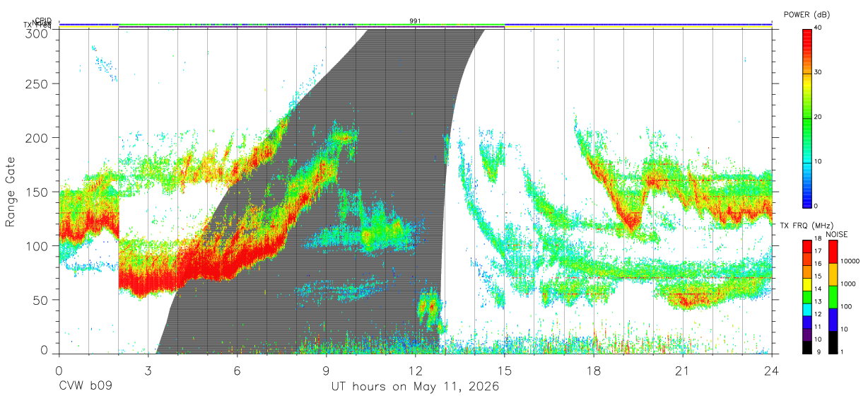Click UT hour tick '3'
Screen dimensions: 868x401
click(148, 371)
